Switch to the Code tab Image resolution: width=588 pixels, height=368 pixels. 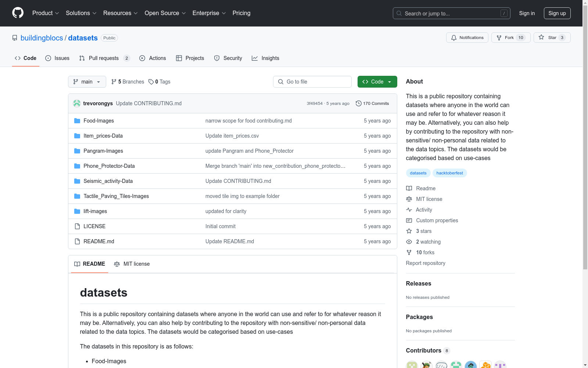pyautogui.click(x=26, y=58)
